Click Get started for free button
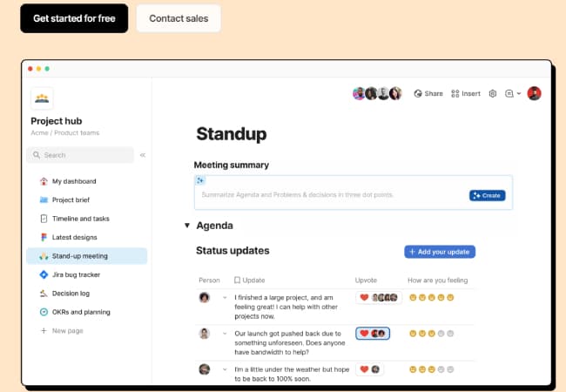Viewport: 566px width, 392px height. click(x=74, y=18)
